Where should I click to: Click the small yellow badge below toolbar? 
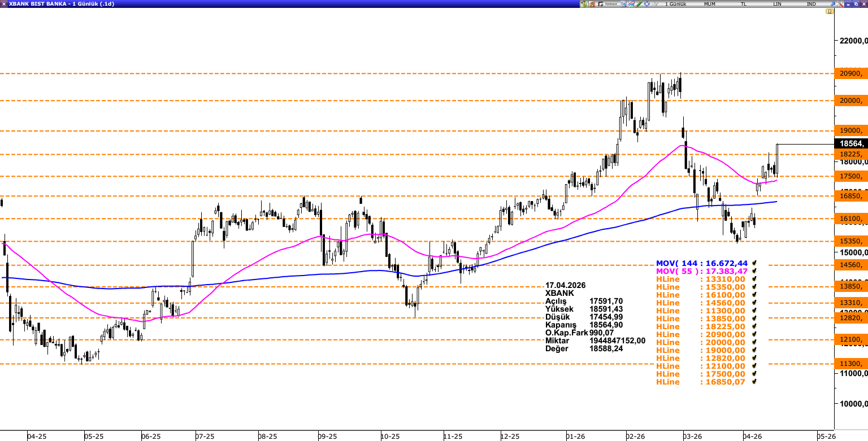pyautogui.click(x=829, y=11)
